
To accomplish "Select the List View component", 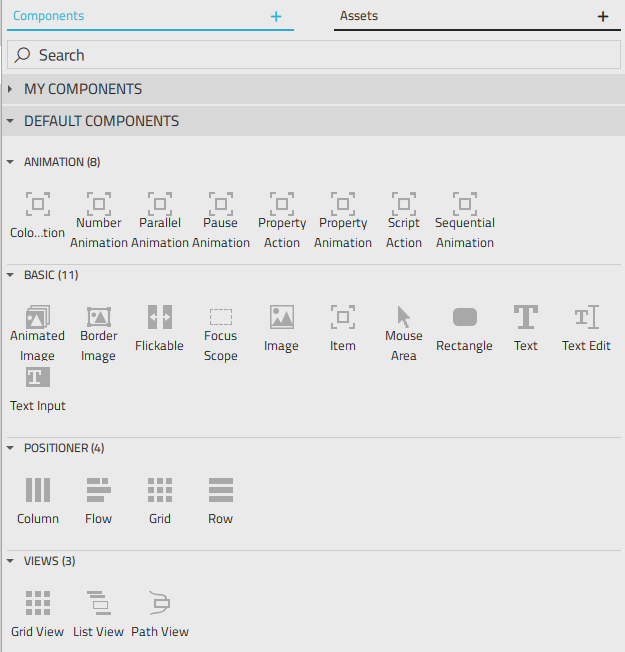I will 99,603.
